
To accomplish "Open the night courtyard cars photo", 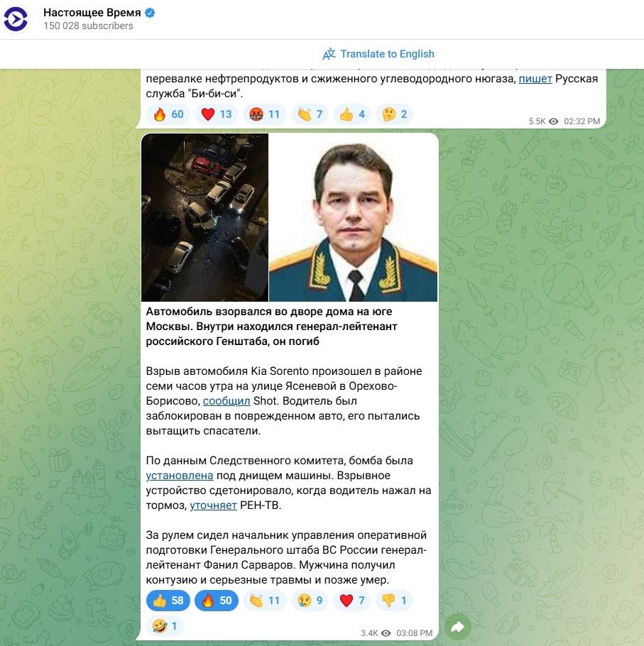I will click(x=204, y=217).
